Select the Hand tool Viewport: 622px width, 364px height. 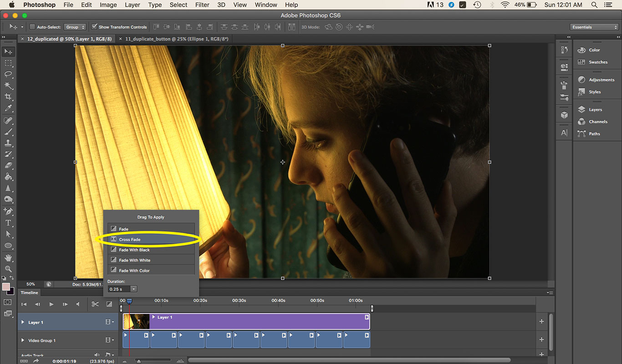pyautogui.click(x=8, y=258)
